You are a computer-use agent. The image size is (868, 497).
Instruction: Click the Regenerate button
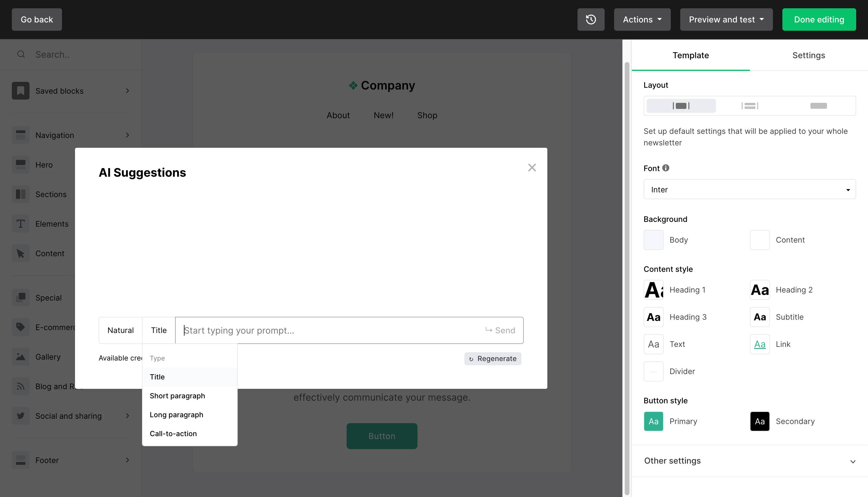point(492,359)
